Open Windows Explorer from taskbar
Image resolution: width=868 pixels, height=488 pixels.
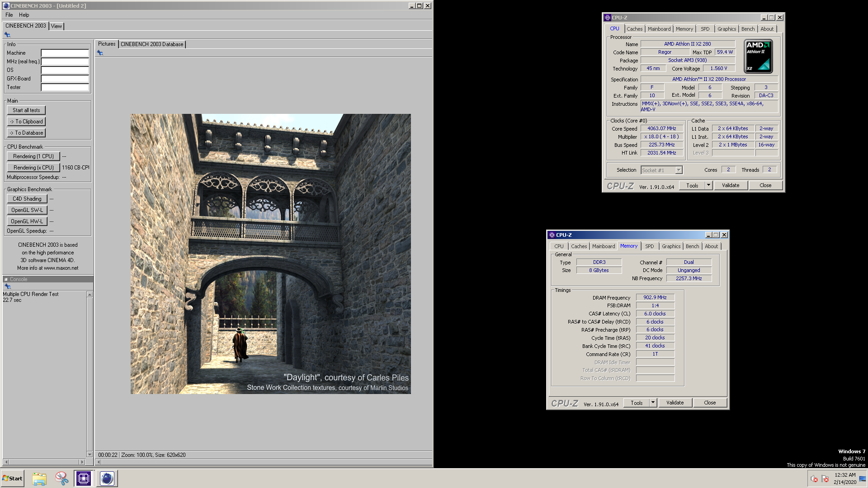[39, 479]
